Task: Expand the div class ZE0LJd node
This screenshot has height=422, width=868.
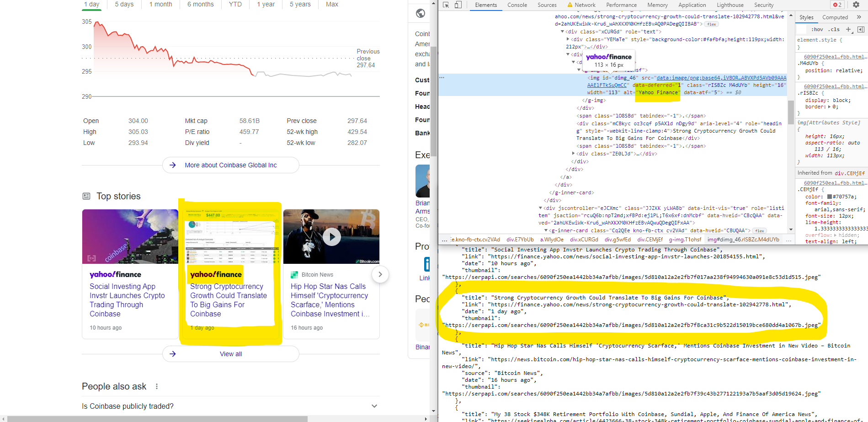Action: pos(574,154)
